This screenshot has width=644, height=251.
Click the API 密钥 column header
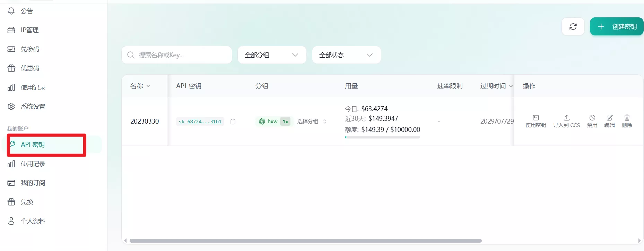tap(189, 86)
